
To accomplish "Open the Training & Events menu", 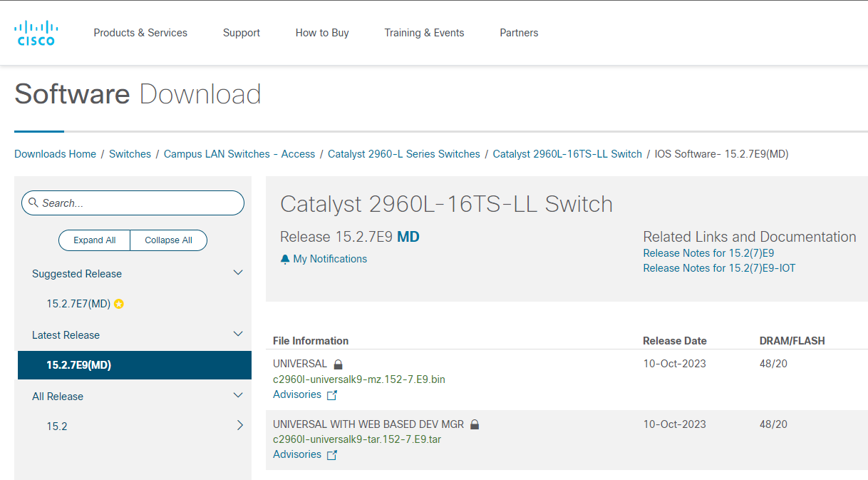I will [424, 33].
